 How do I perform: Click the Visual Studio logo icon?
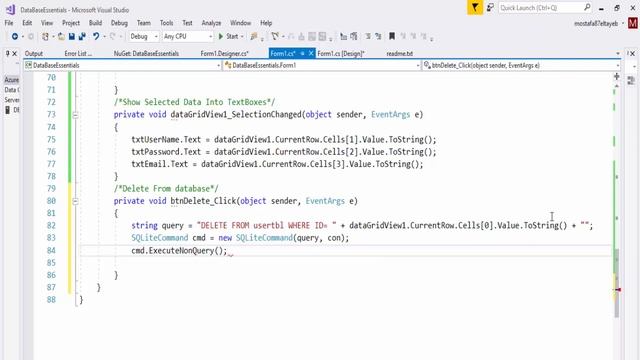pos(11,9)
